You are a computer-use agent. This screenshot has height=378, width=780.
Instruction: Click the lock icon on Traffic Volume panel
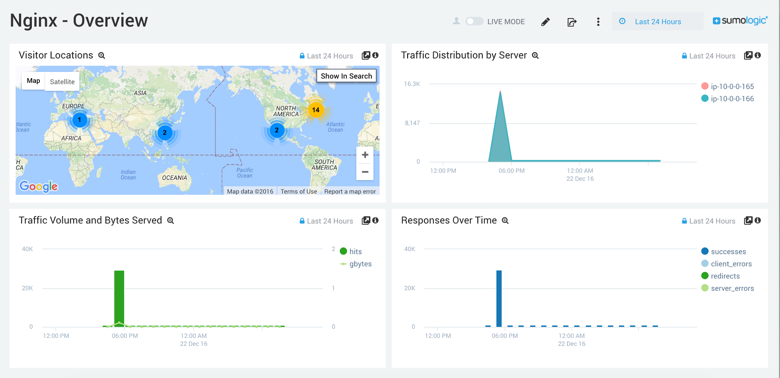pyautogui.click(x=301, y=221)
